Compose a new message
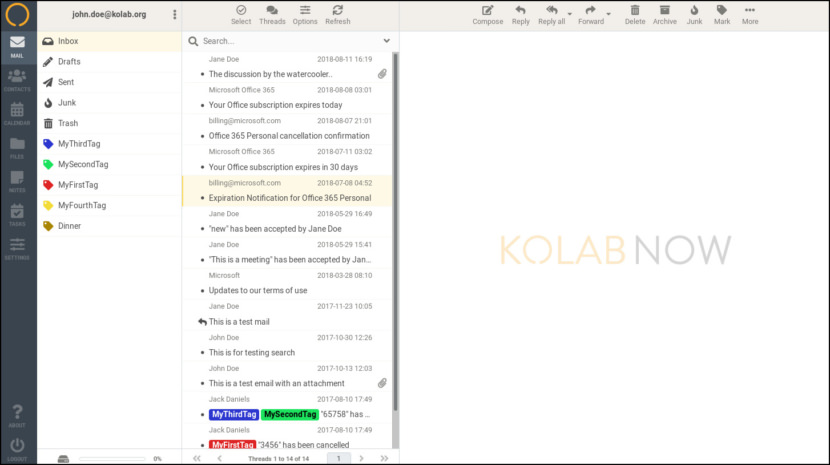This screenshot has height=465, width=830. (488, 15)
